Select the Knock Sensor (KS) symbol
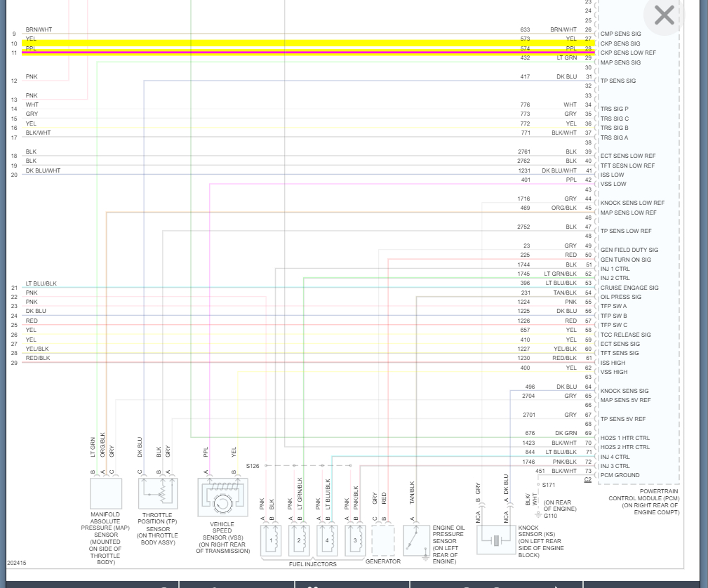Screen dimensions: 708x588 tap(496, 540)
